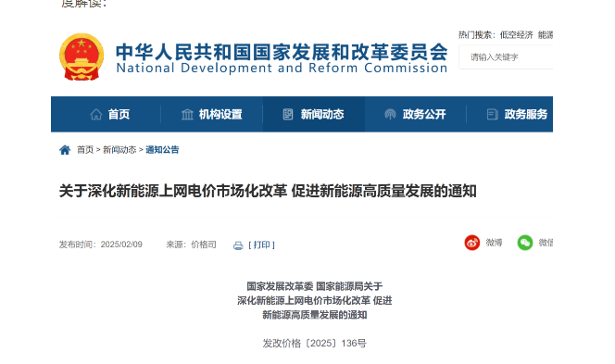This screenshot has height=364, width=615.
Task: Go to 首页 breadcrumb link
Action: 85,150
